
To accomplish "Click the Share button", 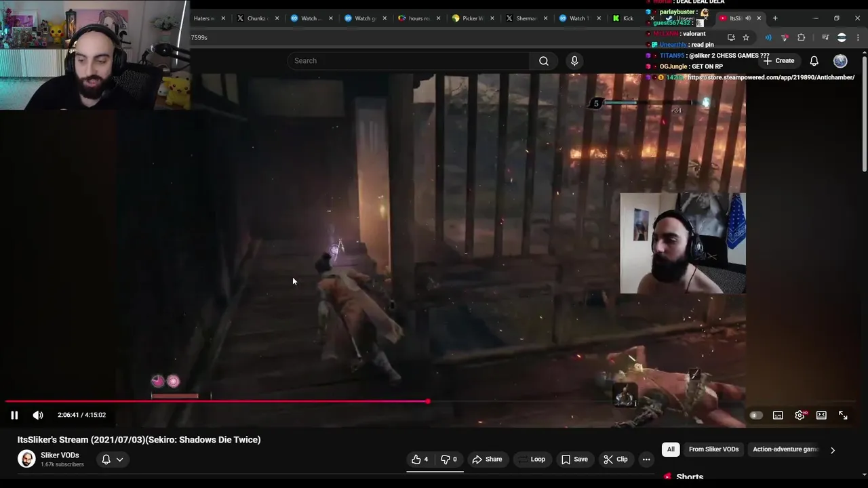I will coord(488,460).
